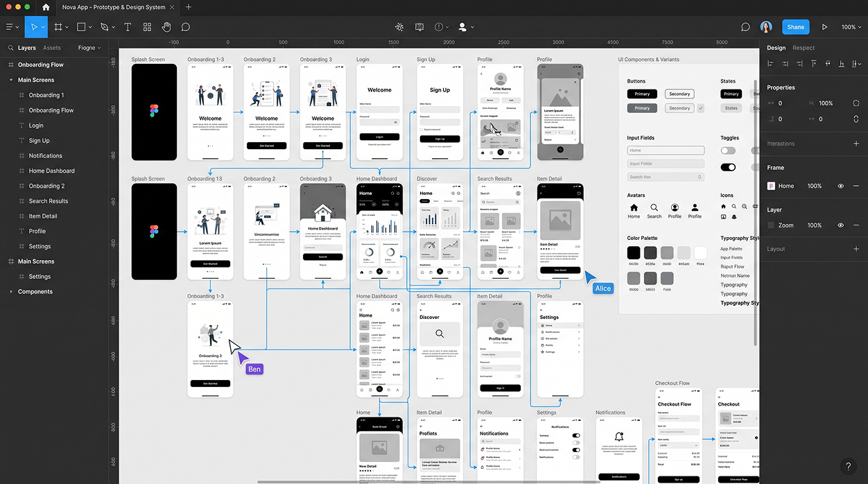Image resolution: width=868 pixels, height=484 pixels.
Task: Align top in Design panel
Action: pos(813,64)
